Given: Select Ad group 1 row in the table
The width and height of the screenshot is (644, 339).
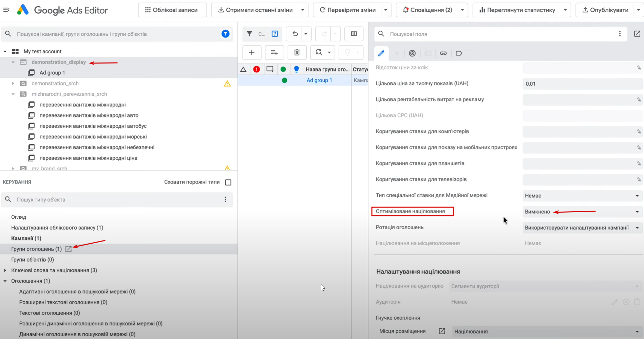Looking at the screenshot, I should (x=303, y=80).
